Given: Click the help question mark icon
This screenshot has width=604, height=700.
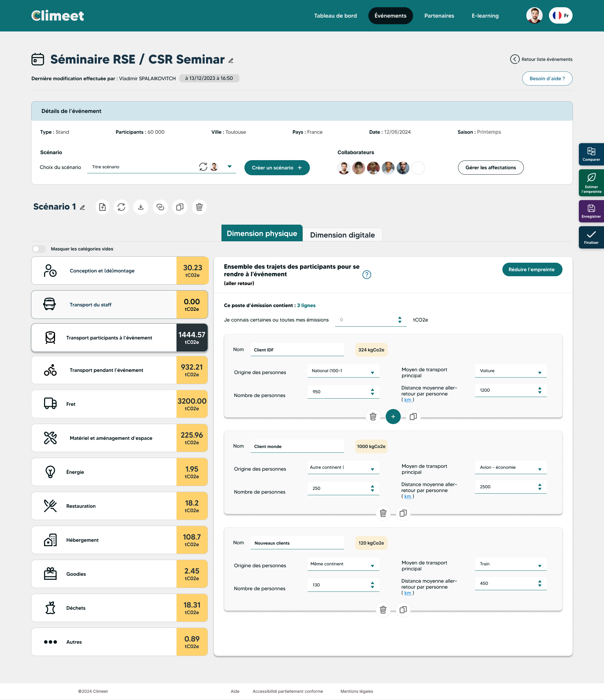Looking at the screenshot, I should point(366,275).
